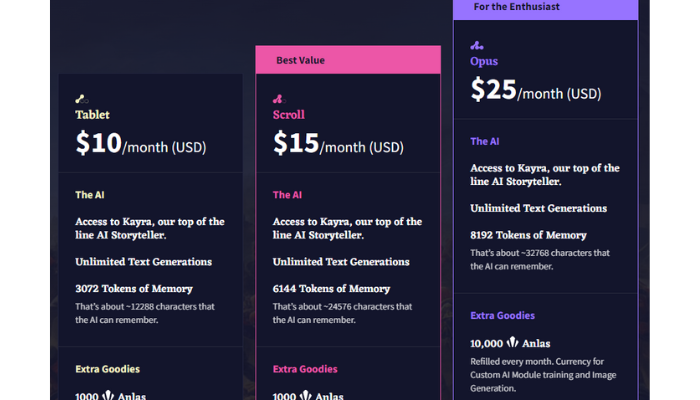Screen dimensions: 700x400
Task: Click the $10/month price
Action: (141, 143)
